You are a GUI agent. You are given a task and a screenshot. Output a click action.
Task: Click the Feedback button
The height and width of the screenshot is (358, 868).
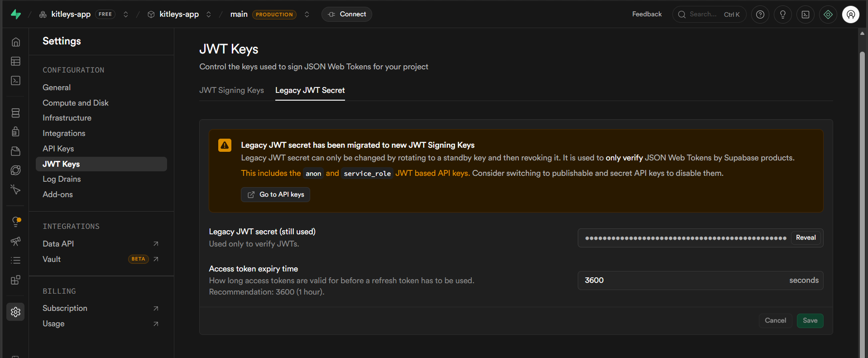(647, 15)
